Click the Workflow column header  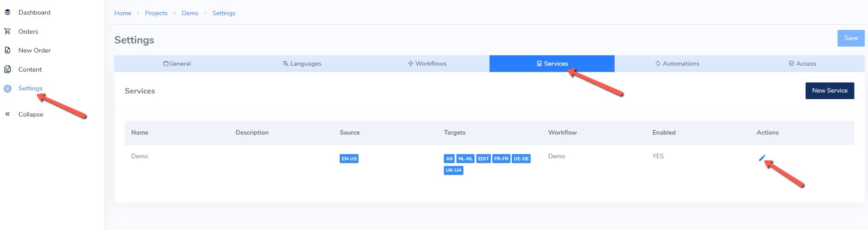click(x=562, y=133)
